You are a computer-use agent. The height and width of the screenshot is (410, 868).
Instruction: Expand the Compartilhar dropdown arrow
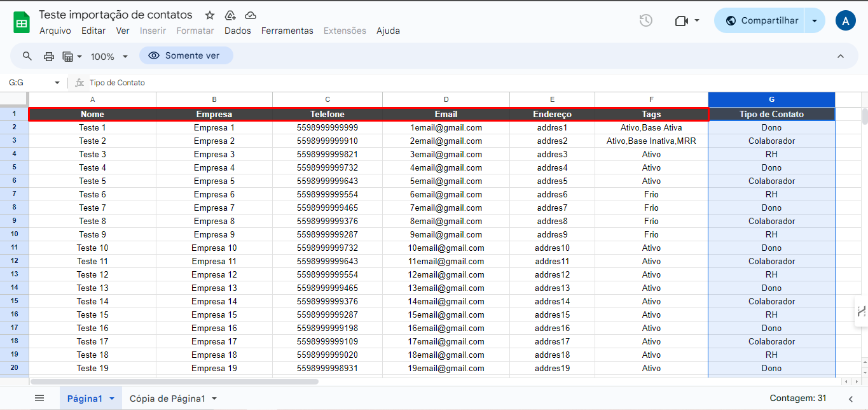[x=815, y=20]
